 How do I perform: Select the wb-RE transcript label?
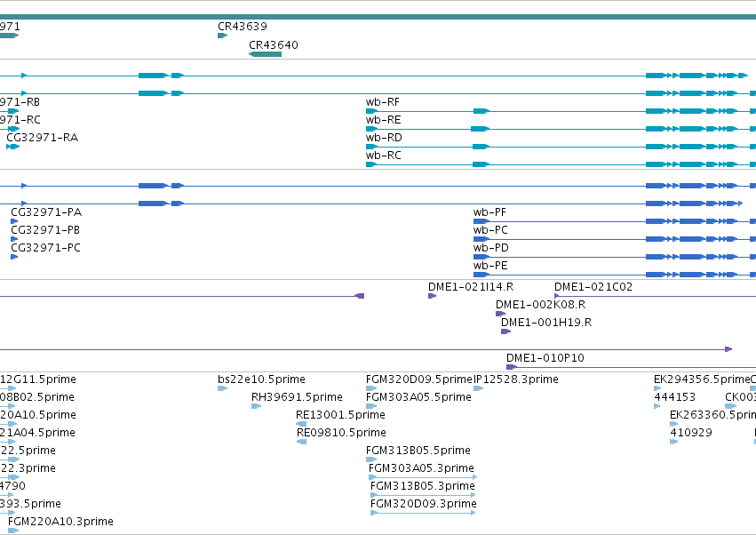383,120
